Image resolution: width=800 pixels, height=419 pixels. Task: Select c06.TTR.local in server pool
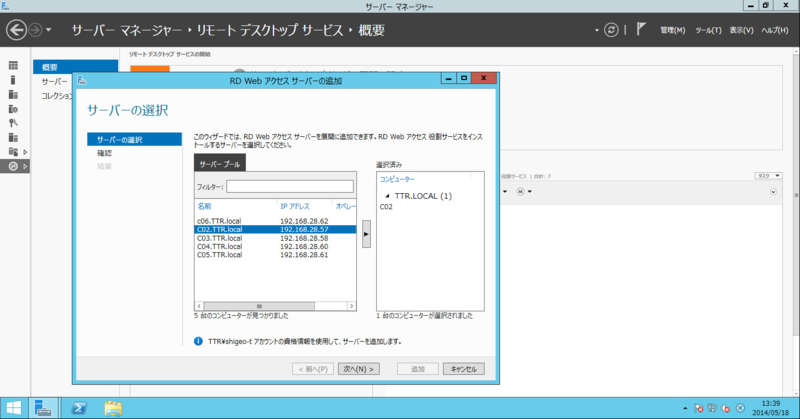(x=219, y=221)
